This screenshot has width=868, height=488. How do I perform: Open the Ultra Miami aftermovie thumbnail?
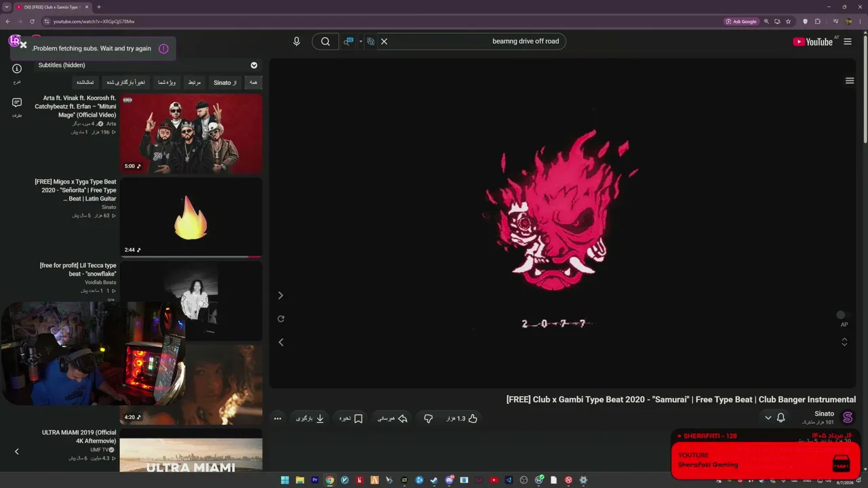click(x=191, y=450)
